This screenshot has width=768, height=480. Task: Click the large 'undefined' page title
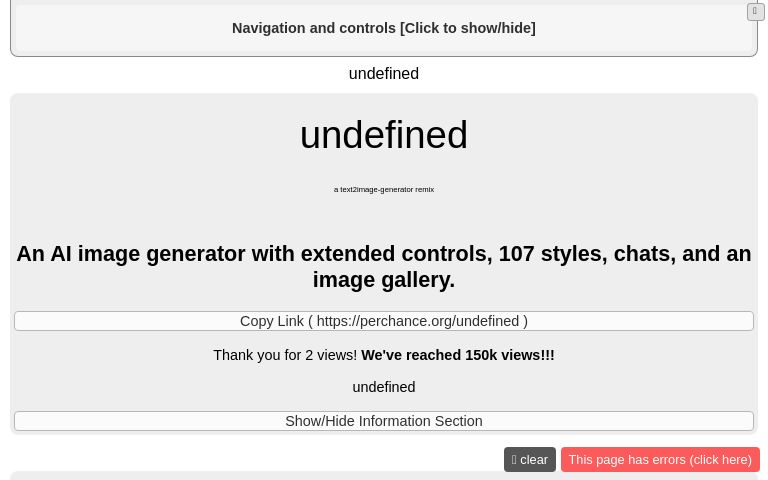coord(383,135)
